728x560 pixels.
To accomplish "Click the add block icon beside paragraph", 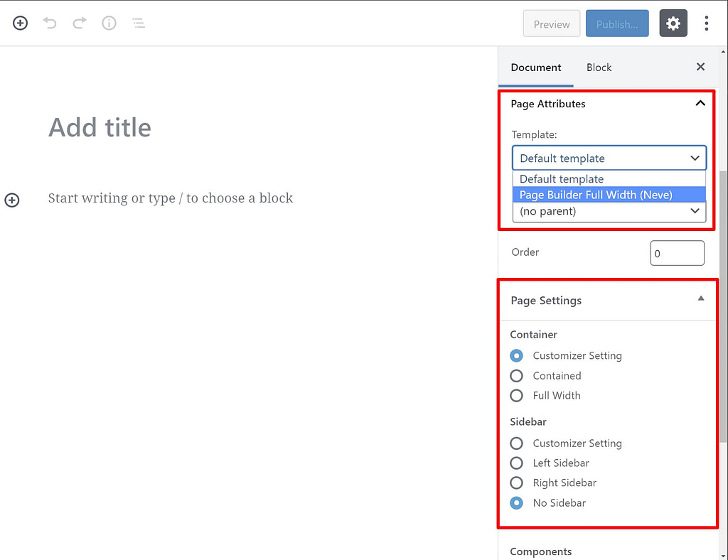I will click(x=11, y=200).
